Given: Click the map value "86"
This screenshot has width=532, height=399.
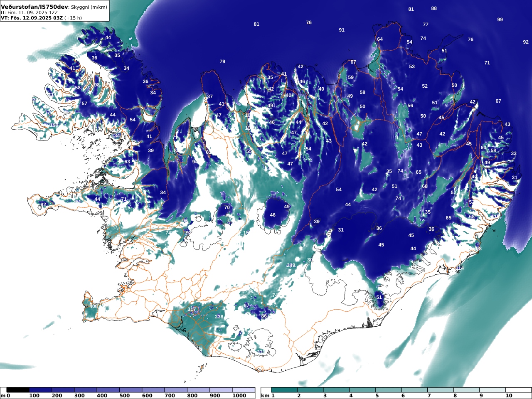Looking at the screenshot, I should point(264,316).
